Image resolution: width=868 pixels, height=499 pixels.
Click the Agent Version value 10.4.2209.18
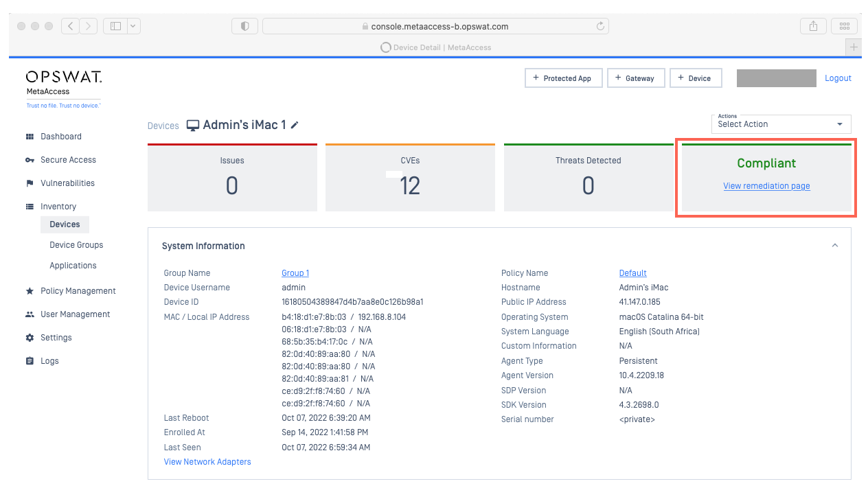point(641,375)
